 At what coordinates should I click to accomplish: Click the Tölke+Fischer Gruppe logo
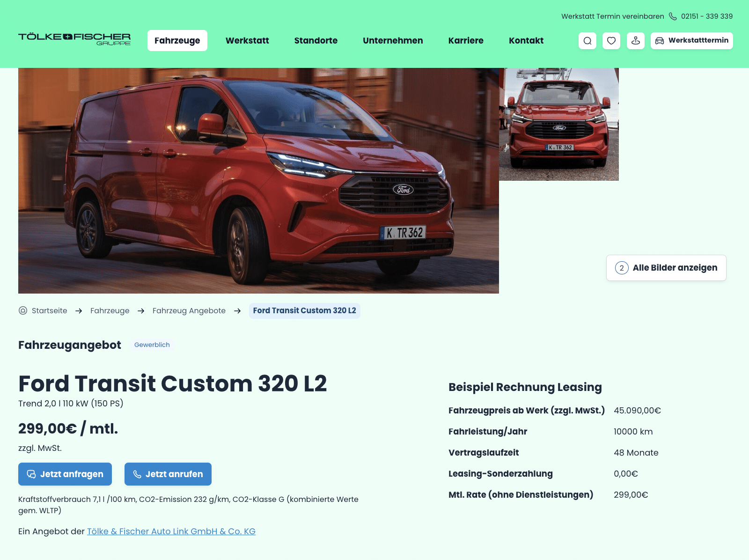(74, 39)
